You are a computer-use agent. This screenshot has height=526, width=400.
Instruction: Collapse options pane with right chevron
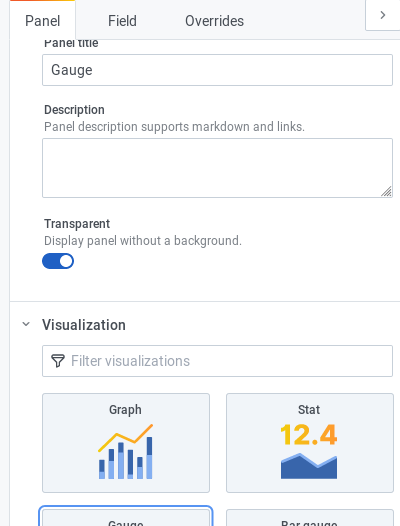tap(383, 15)
